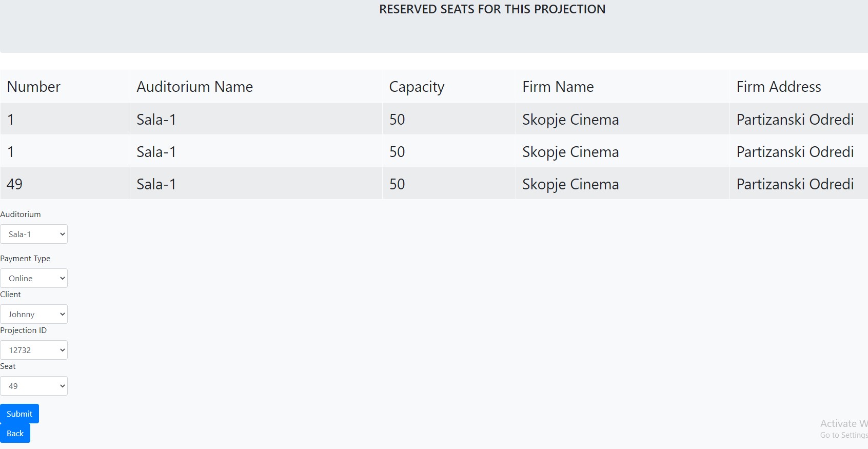Viewport: 868px width, 449px height.
Task: Select Sala-1 cell in the first table row
Action: tap(156, 120)
